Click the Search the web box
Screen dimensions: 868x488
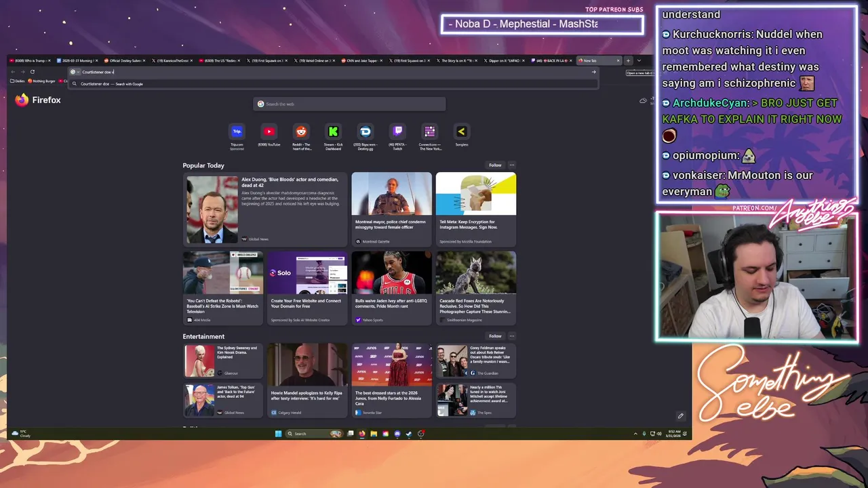point(349,104)
